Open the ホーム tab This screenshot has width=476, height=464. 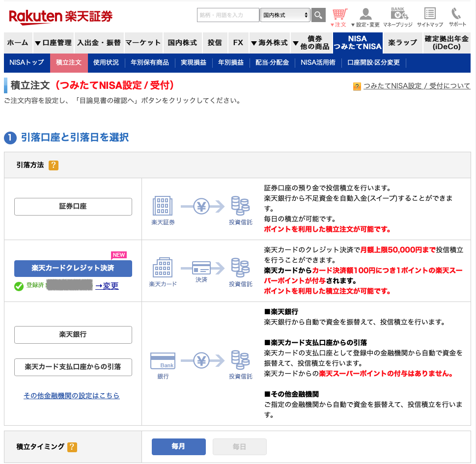click(18, 43)
